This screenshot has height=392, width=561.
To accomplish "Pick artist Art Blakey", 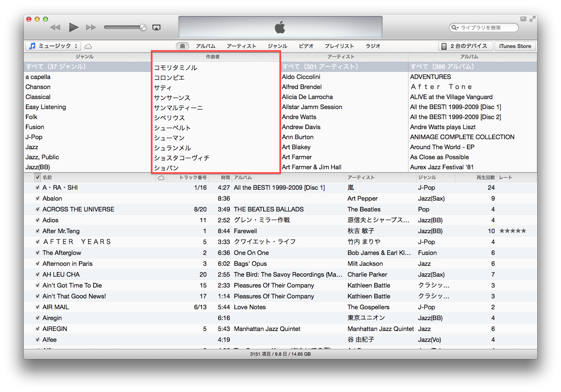I will click(x=344, y=147).
